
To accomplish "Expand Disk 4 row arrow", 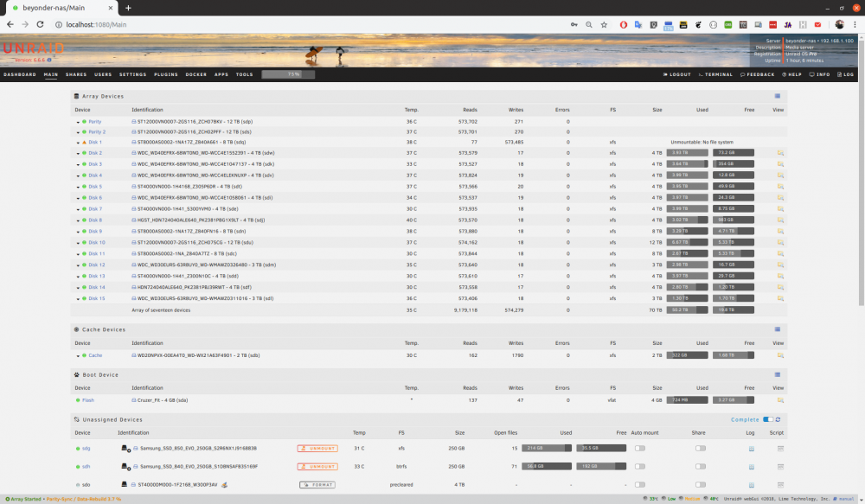I will [78, 175].
